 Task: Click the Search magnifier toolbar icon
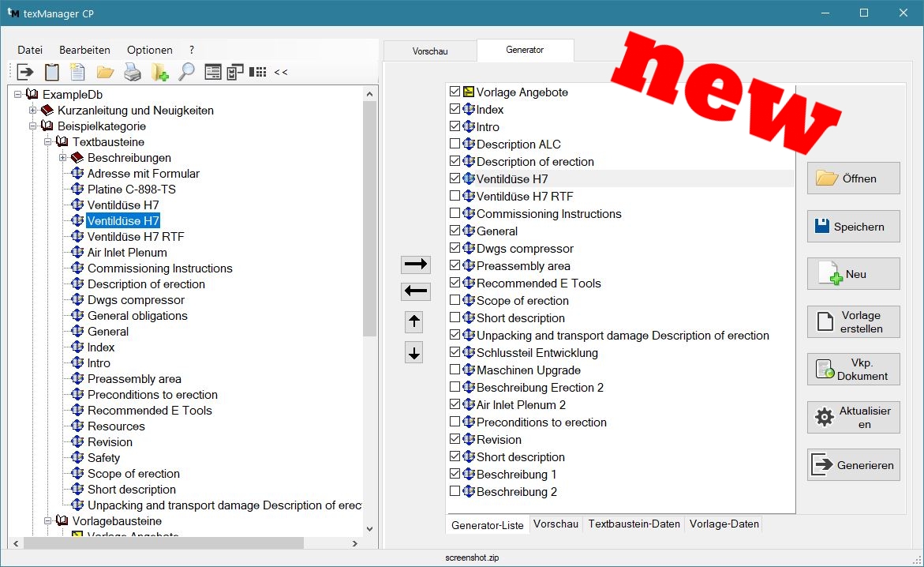[186, 71]
